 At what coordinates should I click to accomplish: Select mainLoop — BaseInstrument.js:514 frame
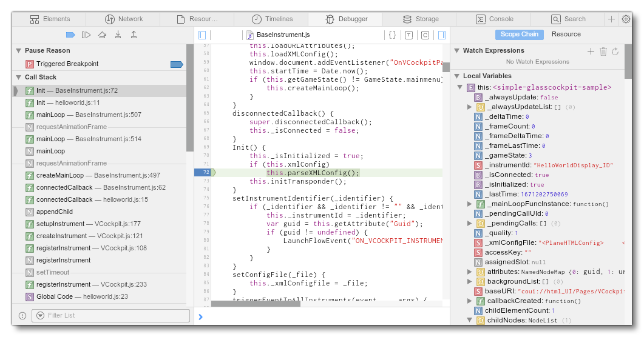[100, 139]
